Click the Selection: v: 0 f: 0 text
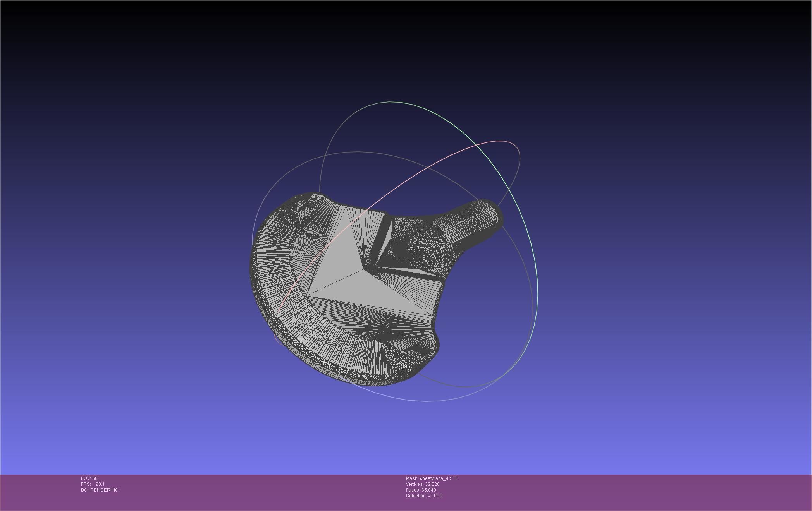This screenshot has height=511, width=812. 424,496
